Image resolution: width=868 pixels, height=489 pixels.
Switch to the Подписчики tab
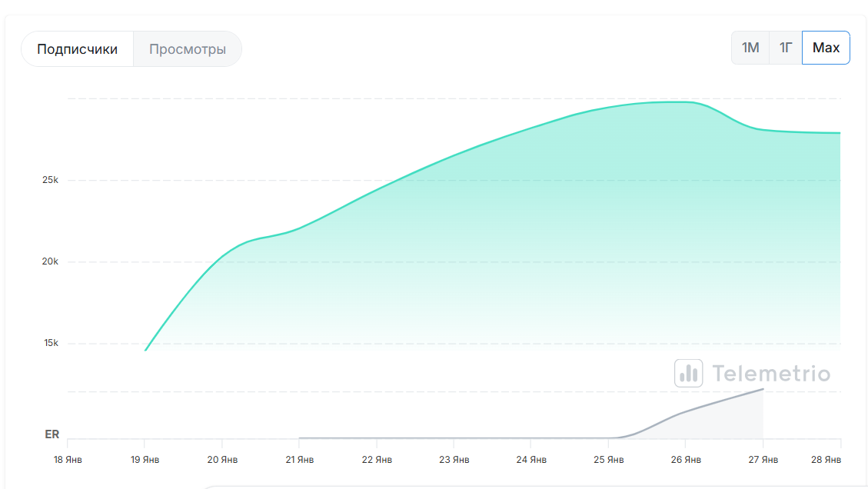[77, 49]
